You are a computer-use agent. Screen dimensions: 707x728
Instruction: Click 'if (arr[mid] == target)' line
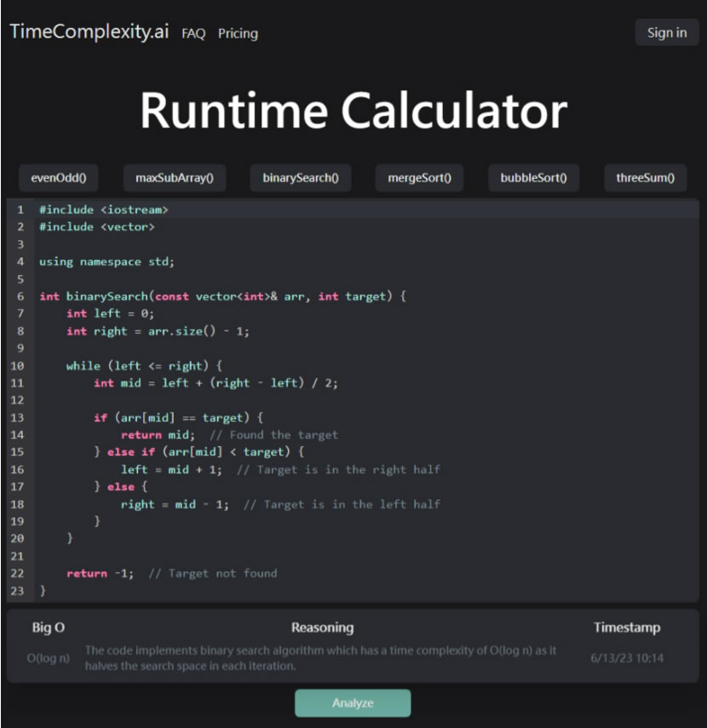click(x=178, y=418)
